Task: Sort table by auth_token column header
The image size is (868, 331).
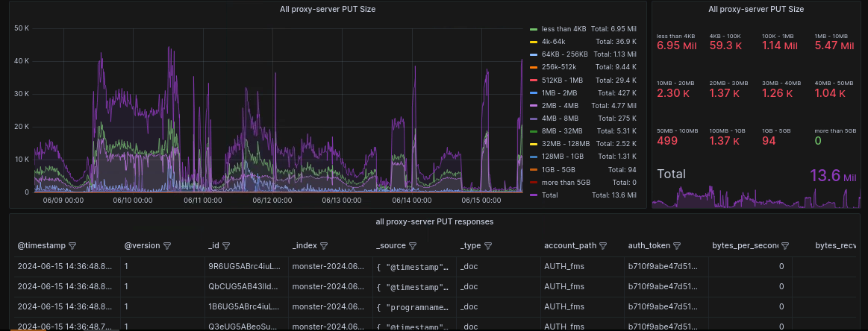Action: (649, 245)
